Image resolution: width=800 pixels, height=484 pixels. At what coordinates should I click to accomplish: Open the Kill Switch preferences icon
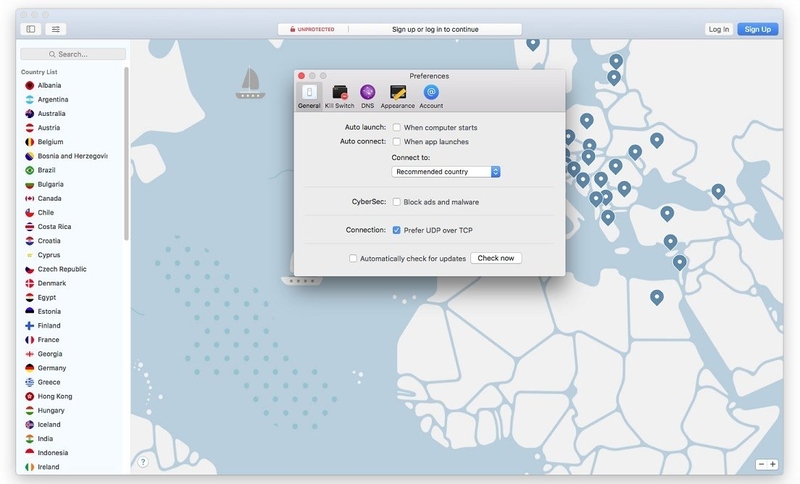click(x=339, y=97)
